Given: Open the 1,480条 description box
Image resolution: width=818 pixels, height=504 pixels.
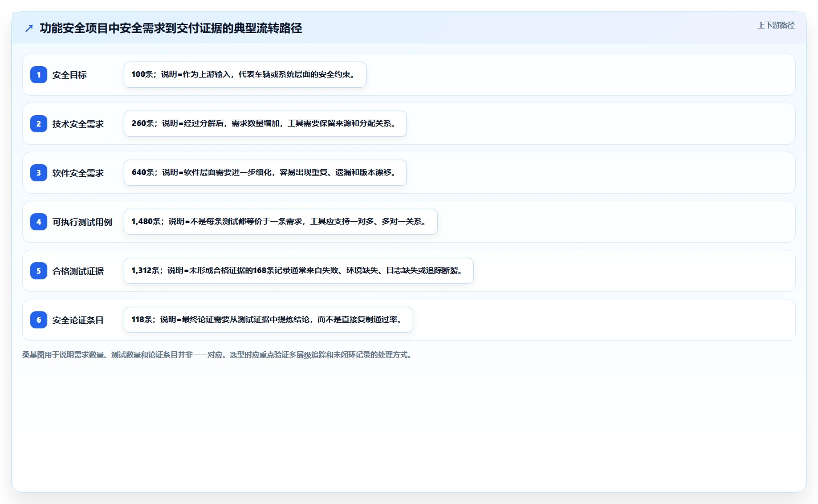Looking at the screenshot, I should 280,222.
